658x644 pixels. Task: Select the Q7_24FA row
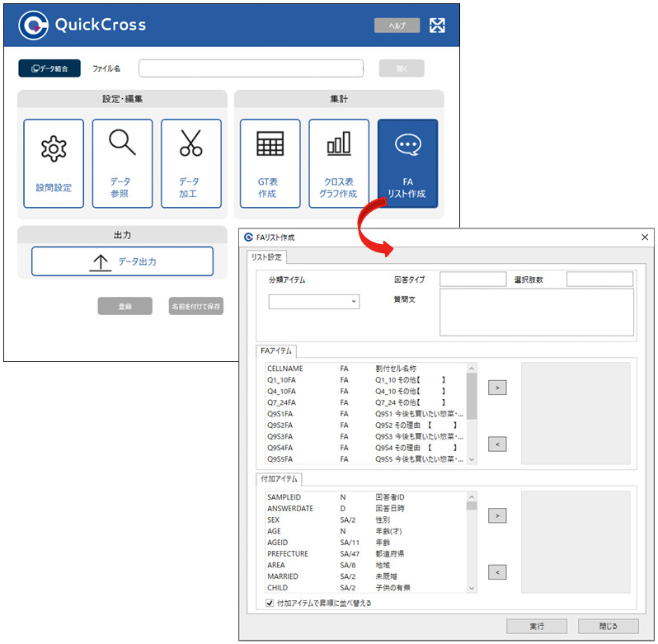click(365, 402)
